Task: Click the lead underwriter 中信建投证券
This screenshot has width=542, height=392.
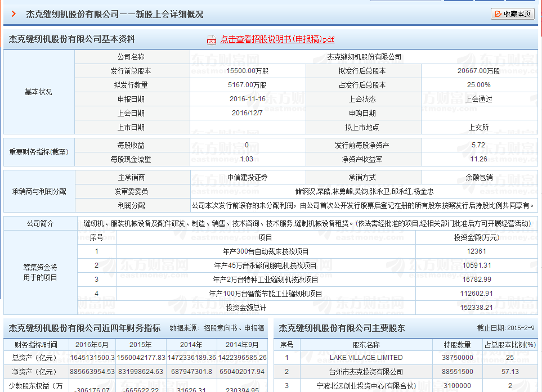Action: pyautogui.click(x=248, y=178)
